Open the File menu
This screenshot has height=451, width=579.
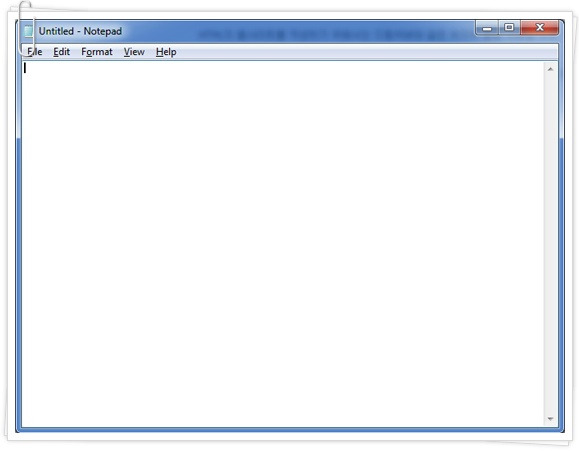[35, 52]
